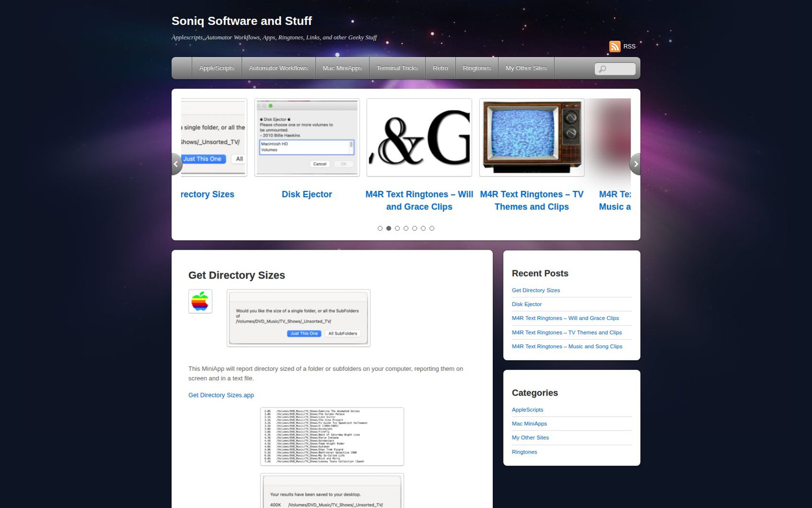
Task: Open the Will and Grace ampersand thumbnail
Action: tap(420, 138)
